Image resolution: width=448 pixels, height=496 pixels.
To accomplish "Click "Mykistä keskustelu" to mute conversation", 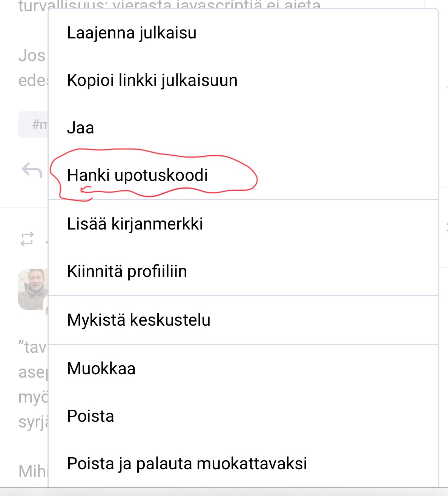I will 138,320.
